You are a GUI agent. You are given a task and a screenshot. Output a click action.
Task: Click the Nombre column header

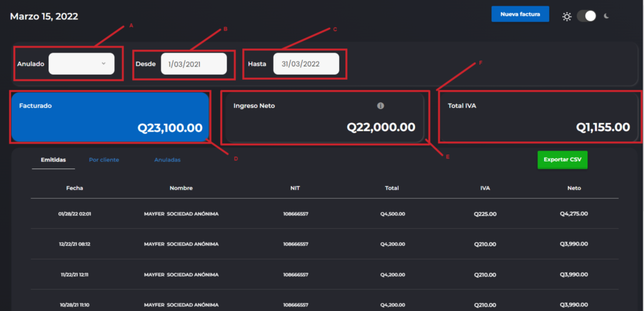181,188
